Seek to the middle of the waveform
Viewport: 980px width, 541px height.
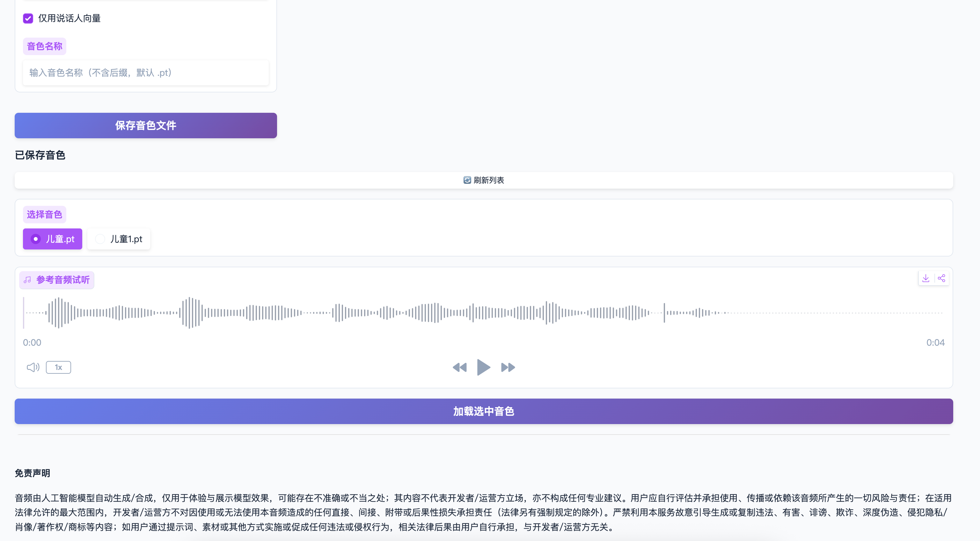point(484,313)
